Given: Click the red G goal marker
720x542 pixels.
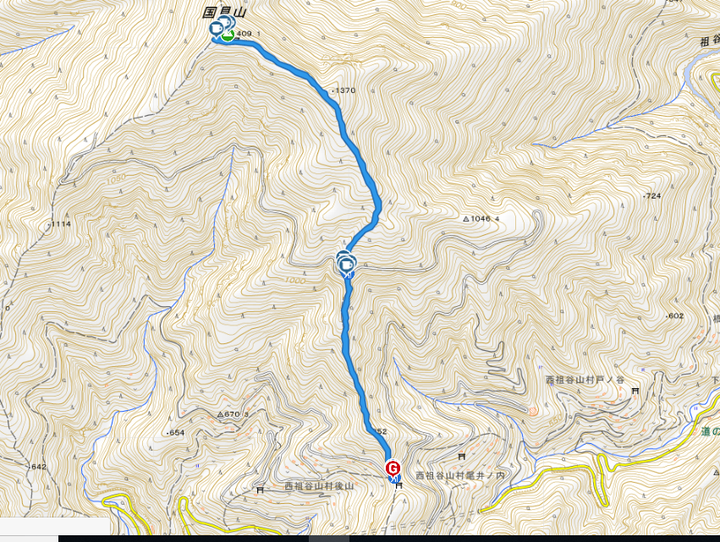Looking at the screenshot, I should tap(393, 468).
